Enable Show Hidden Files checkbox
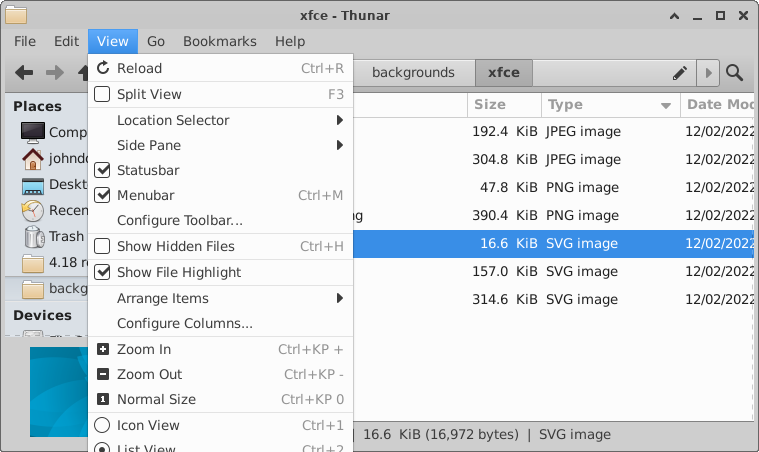This screenshot has width=759, height=452. (x=102, y=246)
